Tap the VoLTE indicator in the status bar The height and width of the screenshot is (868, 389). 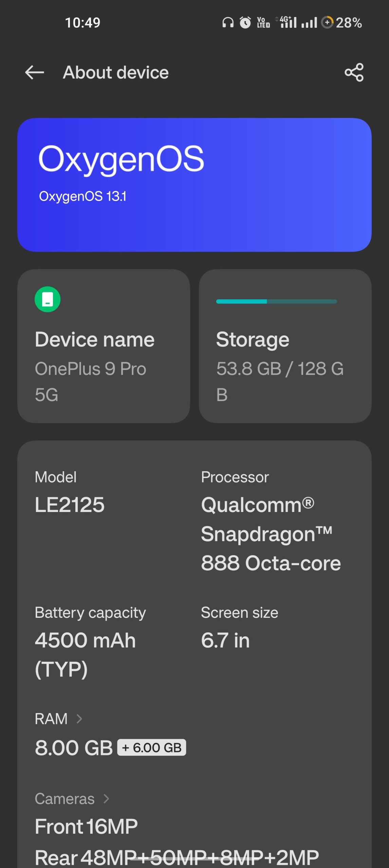[263, 22]
